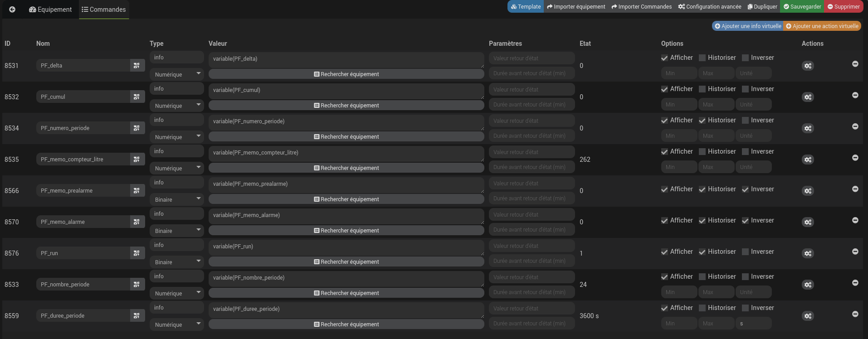
Task: Click the Unité field for PF_duree_periode
Action: pyautogui.click(x=753, y=324)
